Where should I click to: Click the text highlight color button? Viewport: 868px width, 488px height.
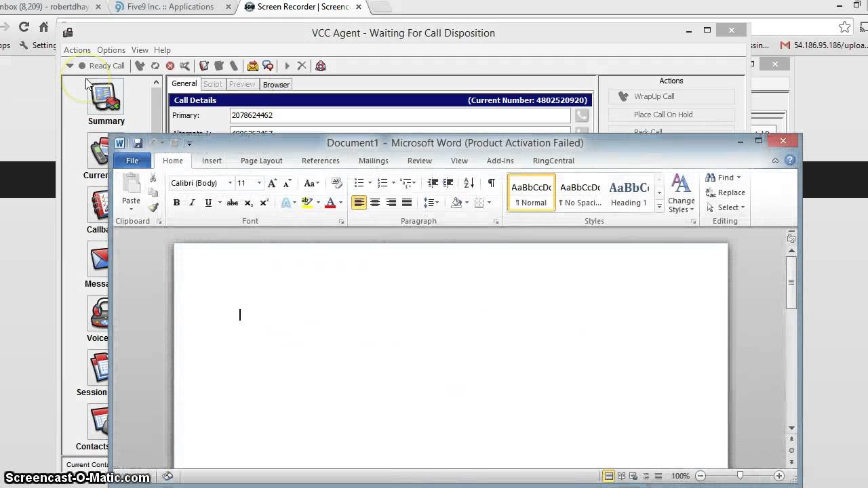point(307,203)
